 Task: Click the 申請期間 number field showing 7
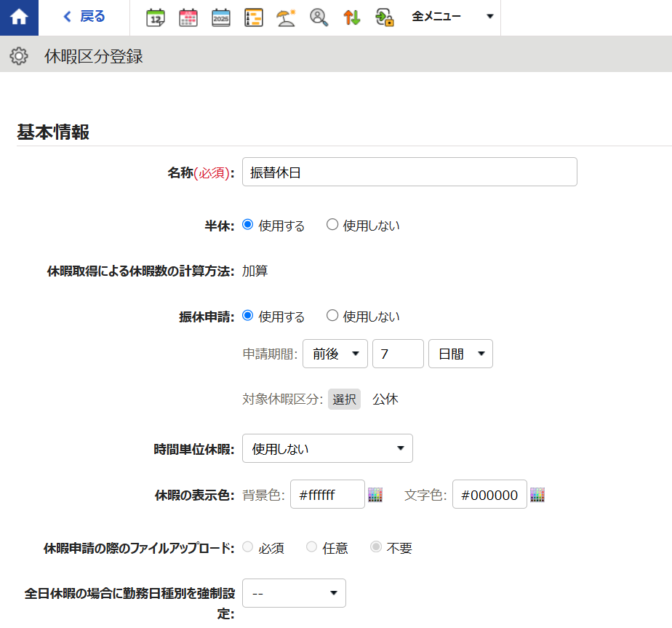coord(398,354)
